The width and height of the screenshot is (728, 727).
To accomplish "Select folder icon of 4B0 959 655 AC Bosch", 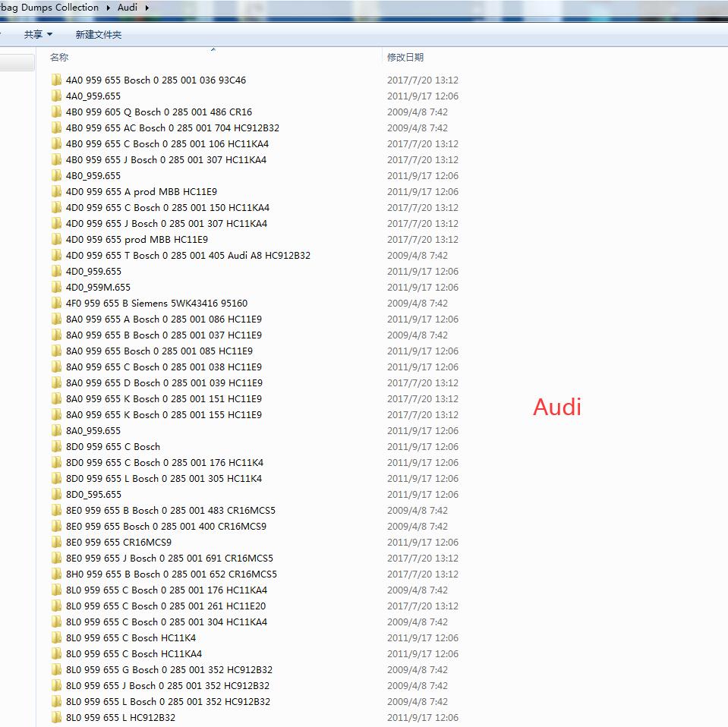I will pos(57,127).
